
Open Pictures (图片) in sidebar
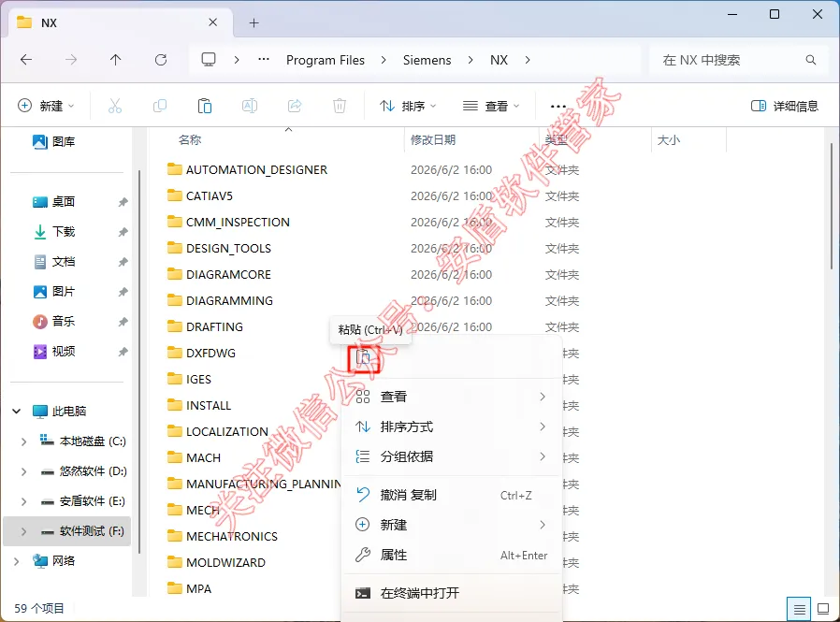(x=53, y=292)
